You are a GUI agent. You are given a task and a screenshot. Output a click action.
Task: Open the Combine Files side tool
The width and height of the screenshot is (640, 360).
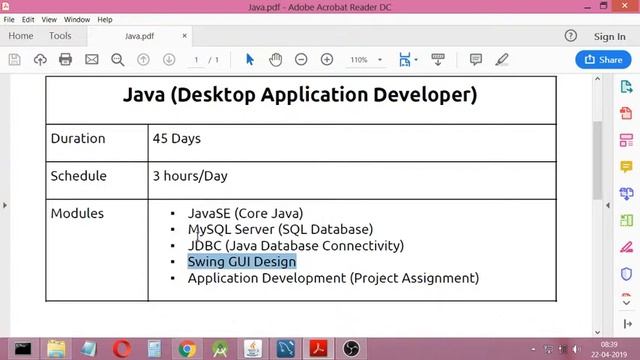coord(626,193)
